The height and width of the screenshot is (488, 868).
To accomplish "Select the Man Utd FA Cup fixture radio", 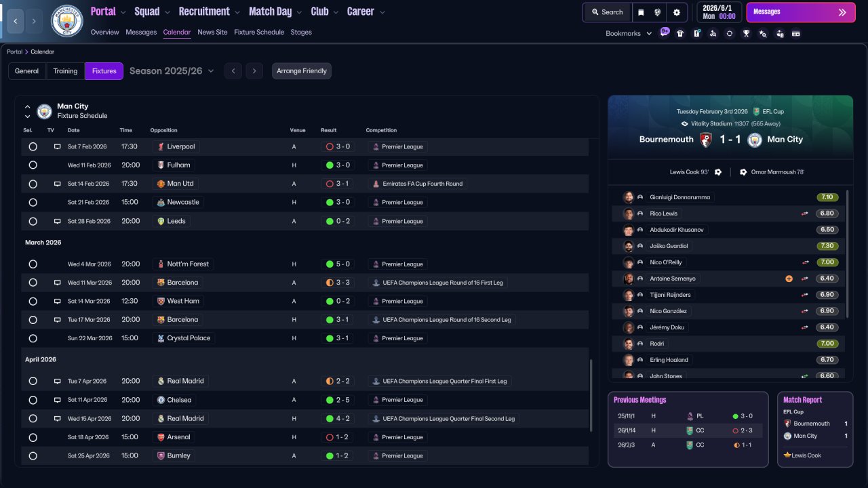I will pos(33,184).
